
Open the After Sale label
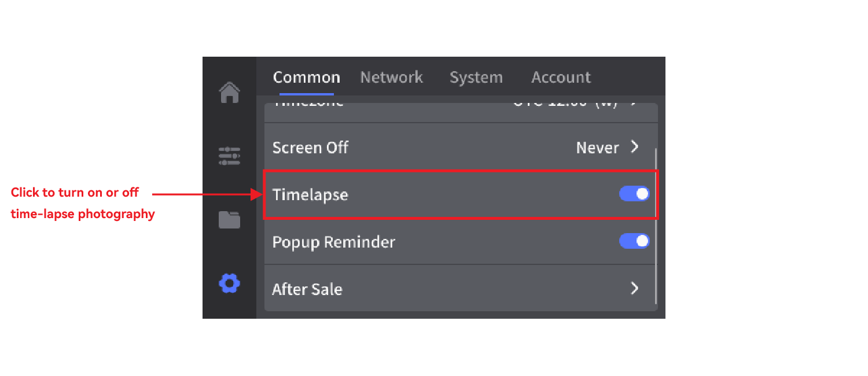coord(307,289)
